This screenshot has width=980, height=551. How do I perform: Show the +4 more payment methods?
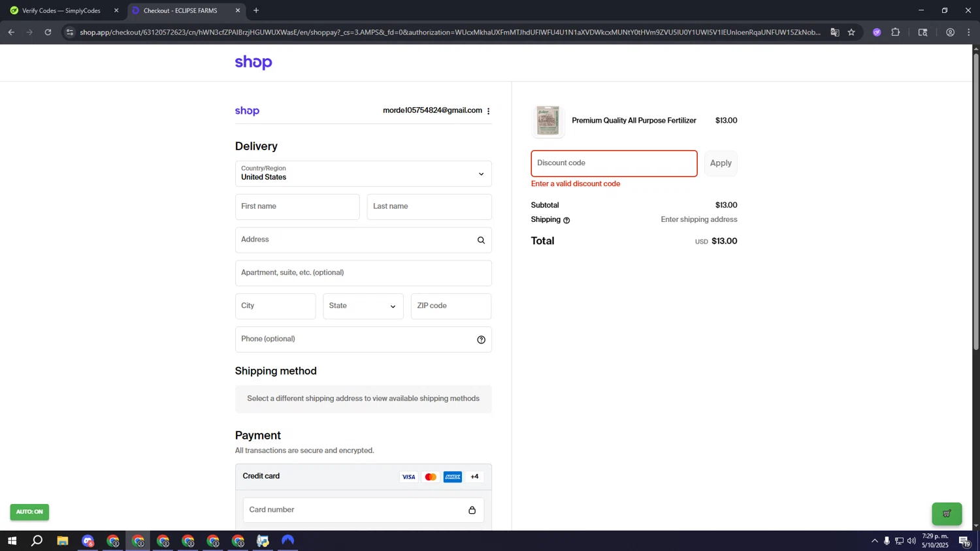click(474, 477)
